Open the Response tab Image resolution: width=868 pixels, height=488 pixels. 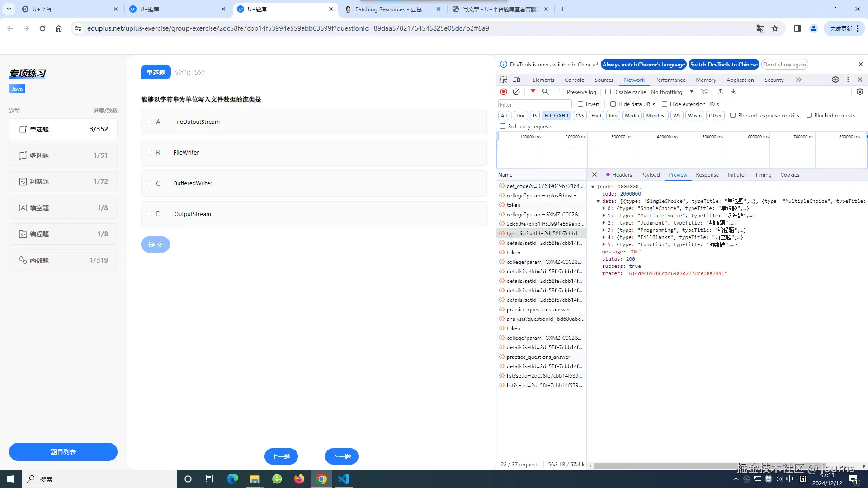point(707,175)
